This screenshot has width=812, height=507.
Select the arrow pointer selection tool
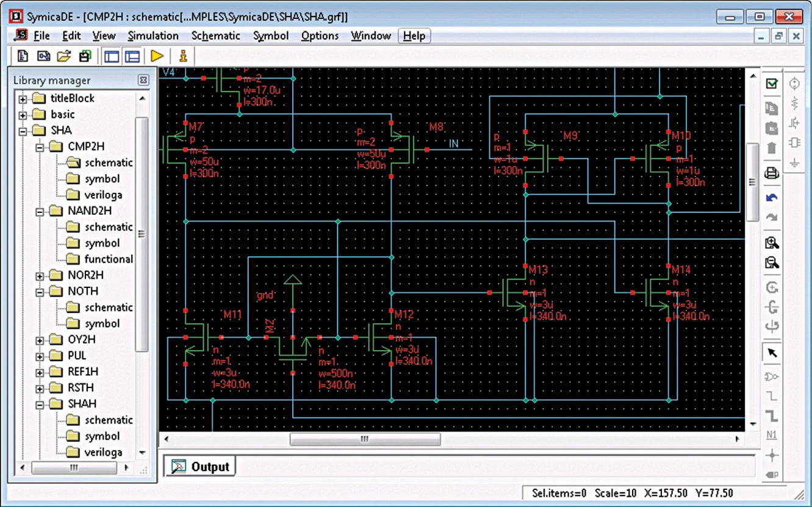click(772, 353)
